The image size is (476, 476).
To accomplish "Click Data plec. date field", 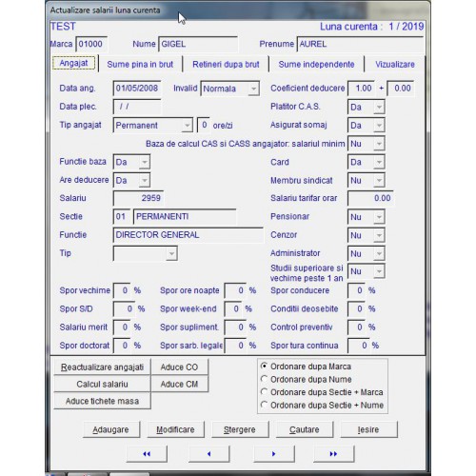I will 137,107.
